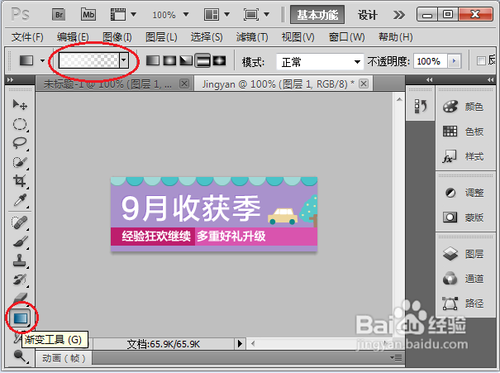500x373 pixels.
Task: Open the 样式 styles panel
Action: tap(463, 156)
